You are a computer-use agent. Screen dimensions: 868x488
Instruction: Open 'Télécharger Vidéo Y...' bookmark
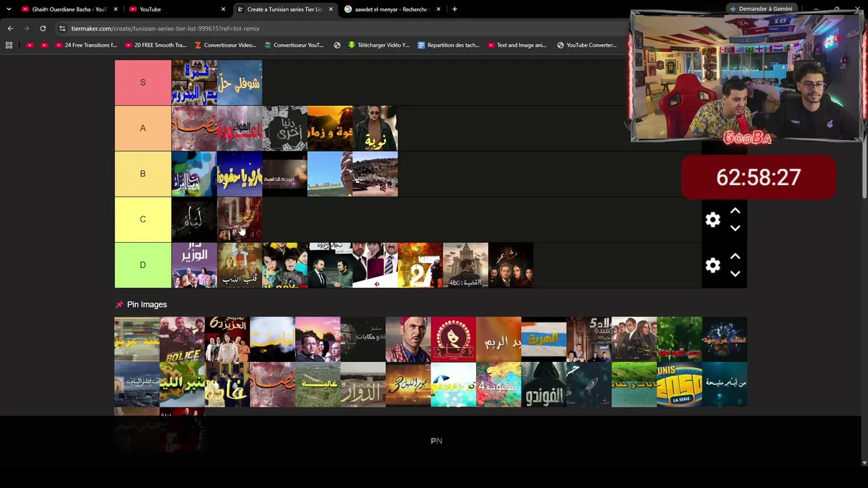click(x=378, y=45)
